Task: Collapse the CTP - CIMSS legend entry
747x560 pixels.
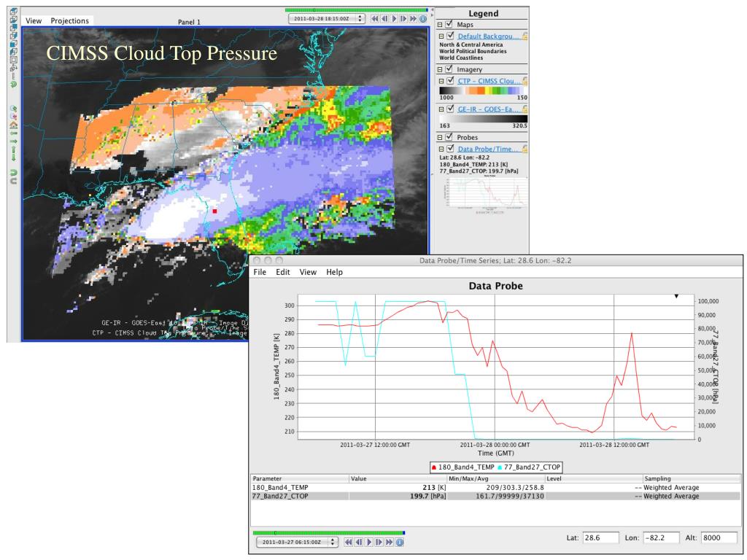Action: [x=441, y=81]
